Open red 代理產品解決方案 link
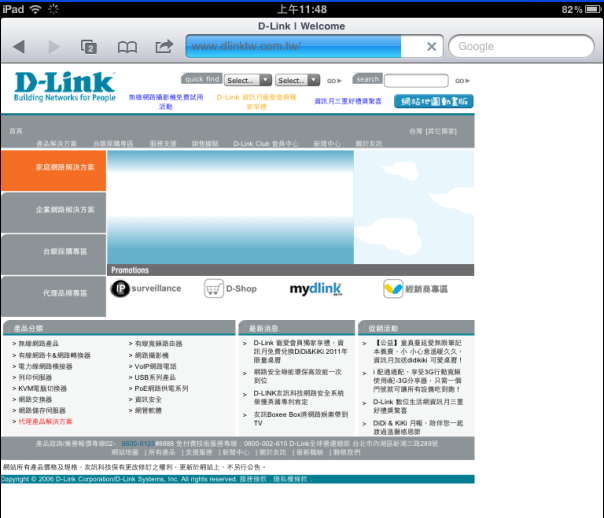 (x=45, y=422)
